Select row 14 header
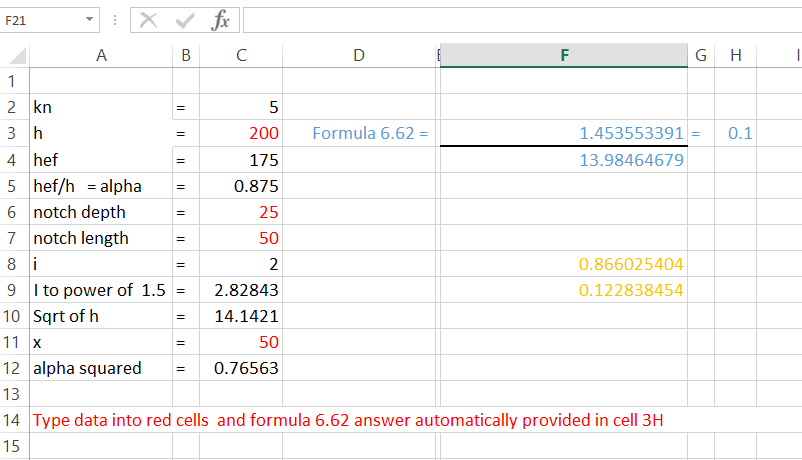The width and height of the screenshot is (802, 460). (x=13, y=420)
